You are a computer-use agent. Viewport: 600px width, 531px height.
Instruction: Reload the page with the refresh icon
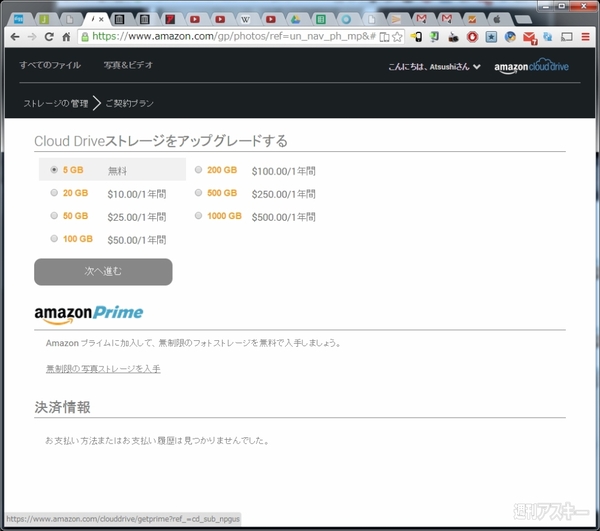coord(49,37)
